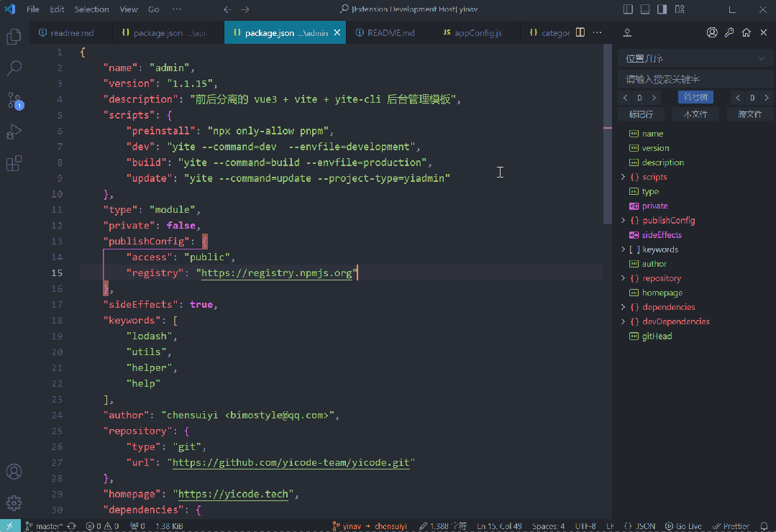Click Spaces: 4 indentation setting
This screenshot has width=776, height=532.
click(x=548, y=526)
